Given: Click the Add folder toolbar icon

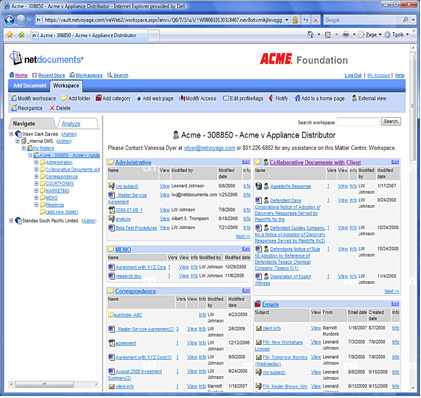Looking at the screenshot, I should pyautogui.click(x=64, y=98).
